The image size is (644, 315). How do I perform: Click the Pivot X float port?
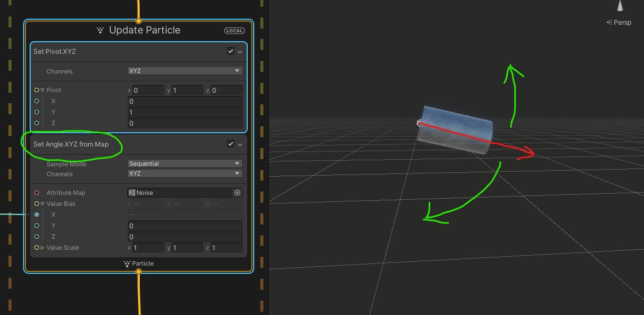[x=37, y=101]
